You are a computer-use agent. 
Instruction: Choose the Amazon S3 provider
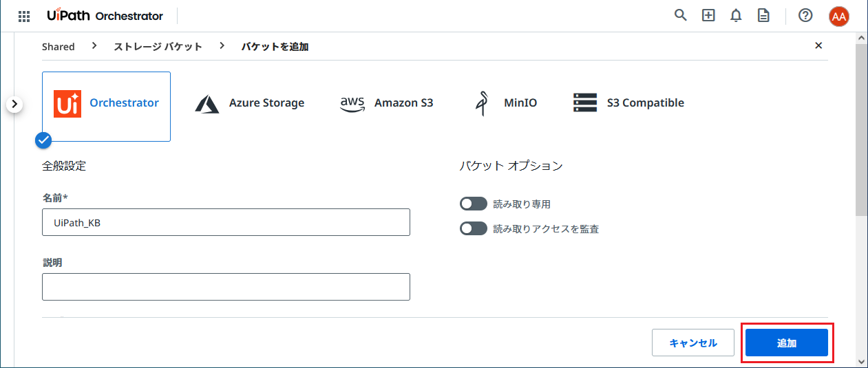387,103
